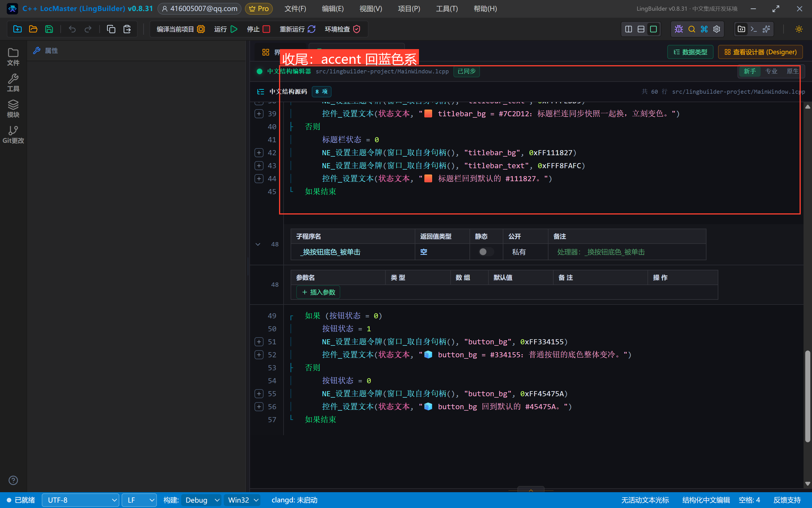Click the 插入参数 button
The height and width of the screenshot is (508, 812).
[x=318, y=292]
